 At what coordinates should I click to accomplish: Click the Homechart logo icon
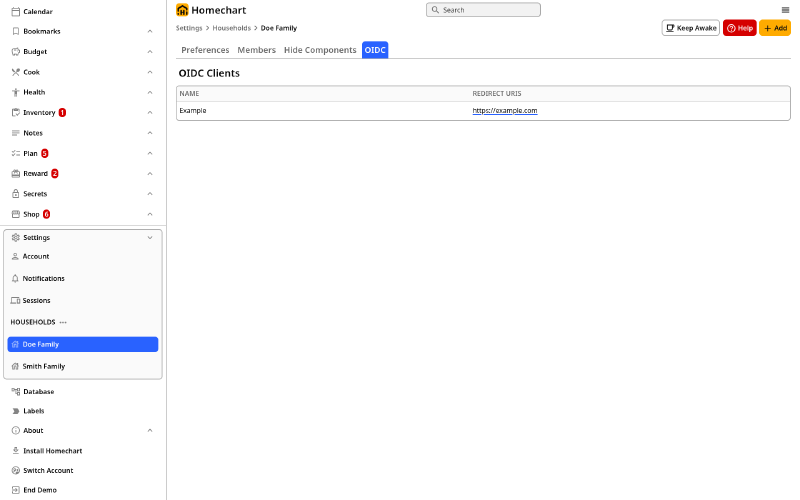pos(182,10)
